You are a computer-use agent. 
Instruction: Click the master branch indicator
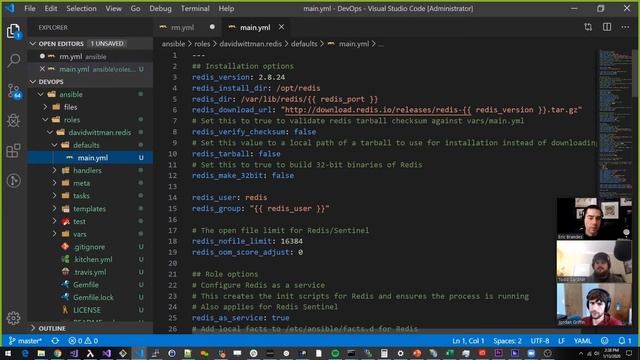click(25, 340)
